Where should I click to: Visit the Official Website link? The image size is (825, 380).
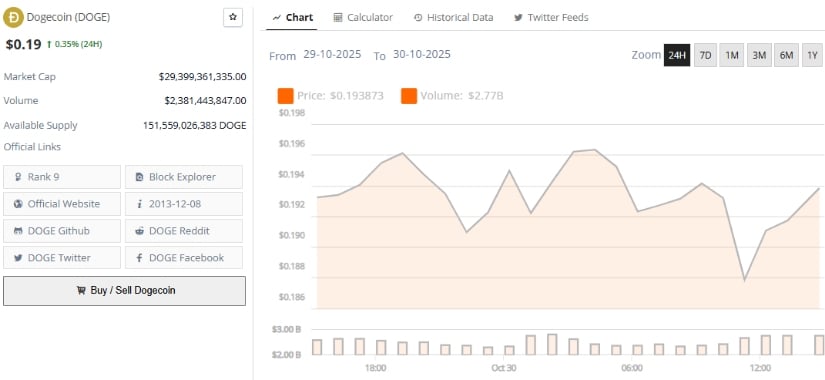pyautogui.click(x=62, y=204)
